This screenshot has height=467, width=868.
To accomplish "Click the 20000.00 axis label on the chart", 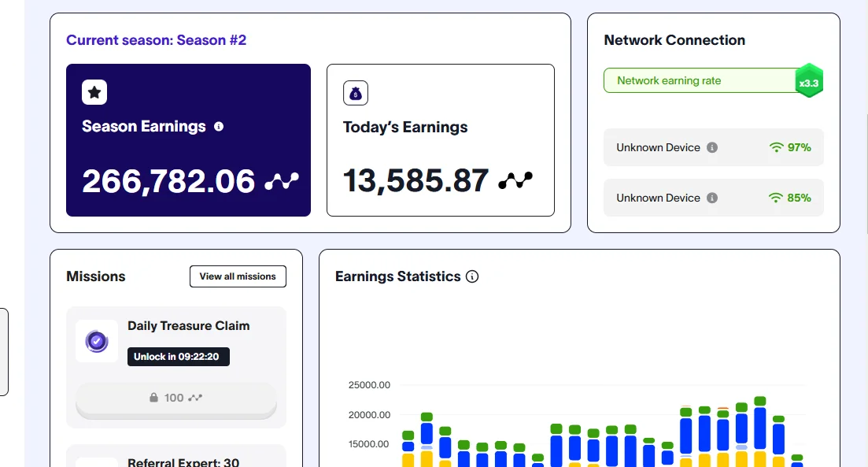I will (x=369, y=415).
